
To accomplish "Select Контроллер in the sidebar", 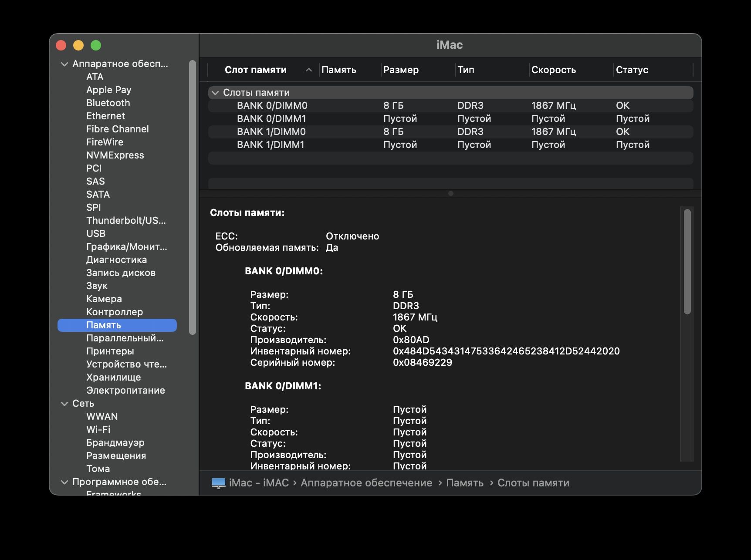I will [115, 312].
